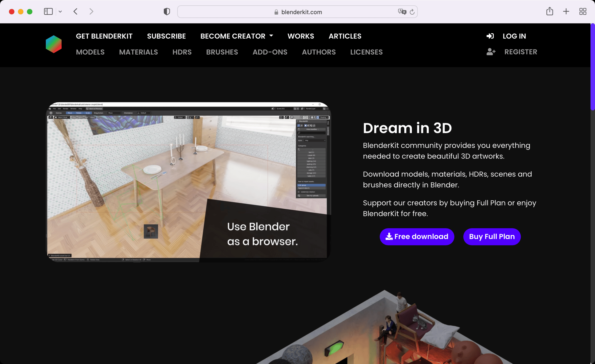This screenshot has height=364, width=595.
Task: Click the "Download models, materials, HDRs" paragraph
Action: [447, 179]
